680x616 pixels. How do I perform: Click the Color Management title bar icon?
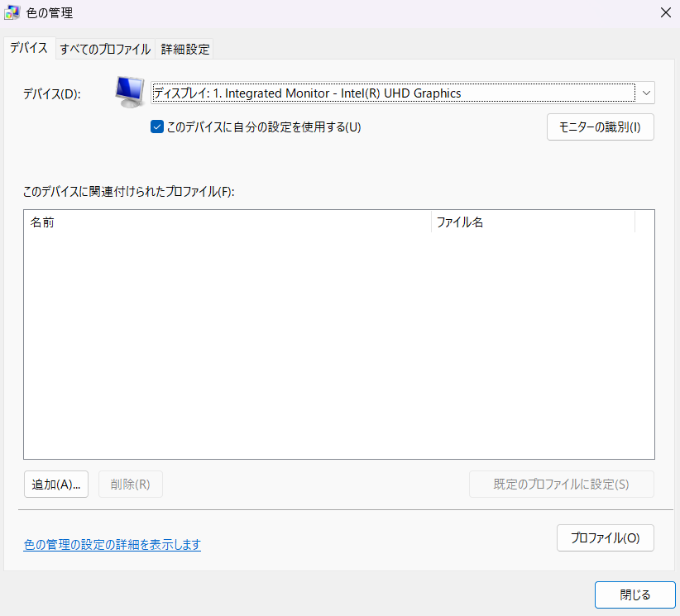point(12,12)
